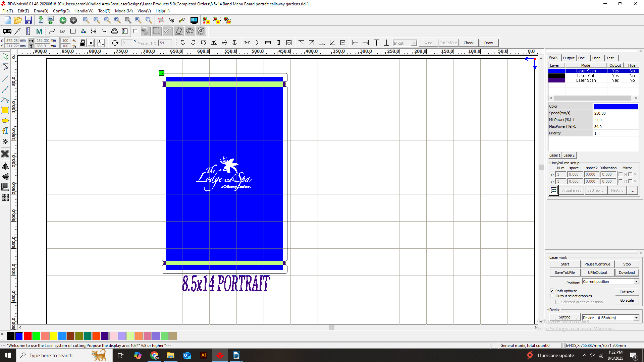Create a new file with New icon
Screen dimensions: 644x362
(x=8, y=20)
